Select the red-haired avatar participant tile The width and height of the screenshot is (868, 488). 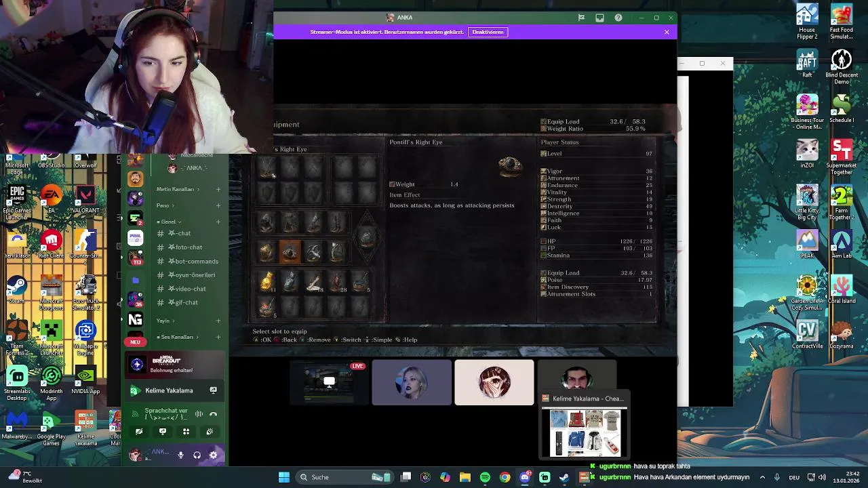coord(494,382)
